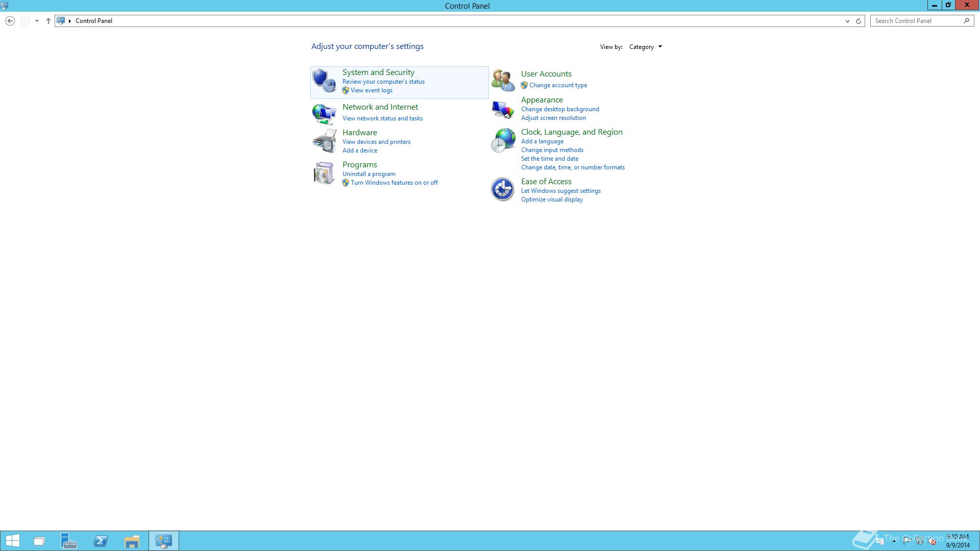The image size is (980, 551).
Task: Open View network status and tasks
Action: coord(382,118)
